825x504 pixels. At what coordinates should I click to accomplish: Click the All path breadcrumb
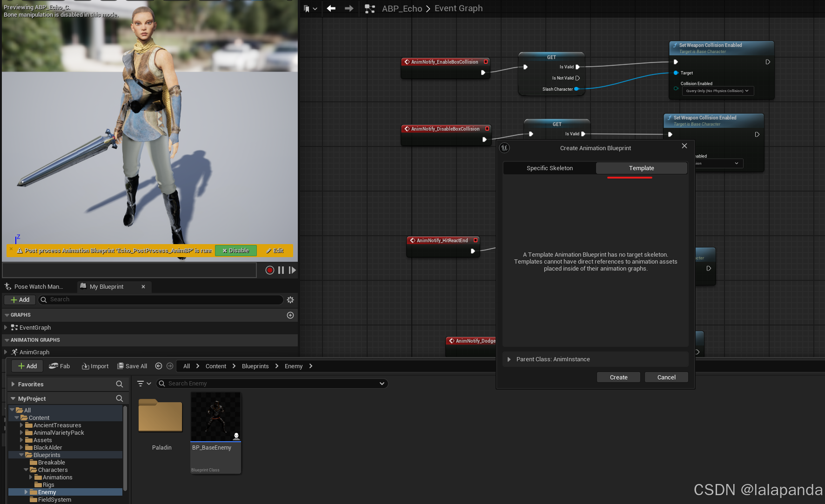coord(187,366)
